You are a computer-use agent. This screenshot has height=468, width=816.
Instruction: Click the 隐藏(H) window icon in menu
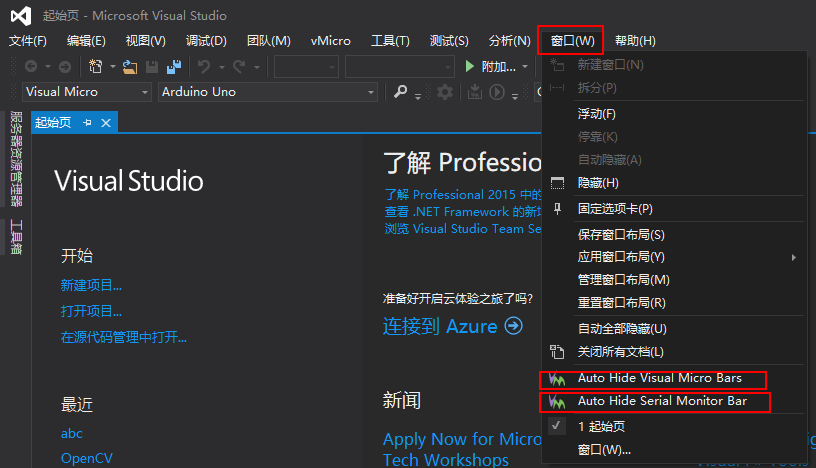pos(557,183)
